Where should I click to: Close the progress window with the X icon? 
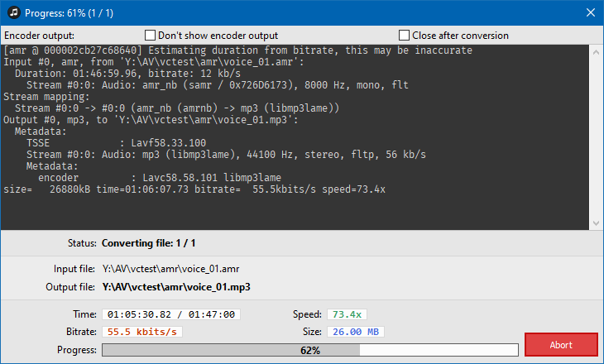click(x=590, y=12)
